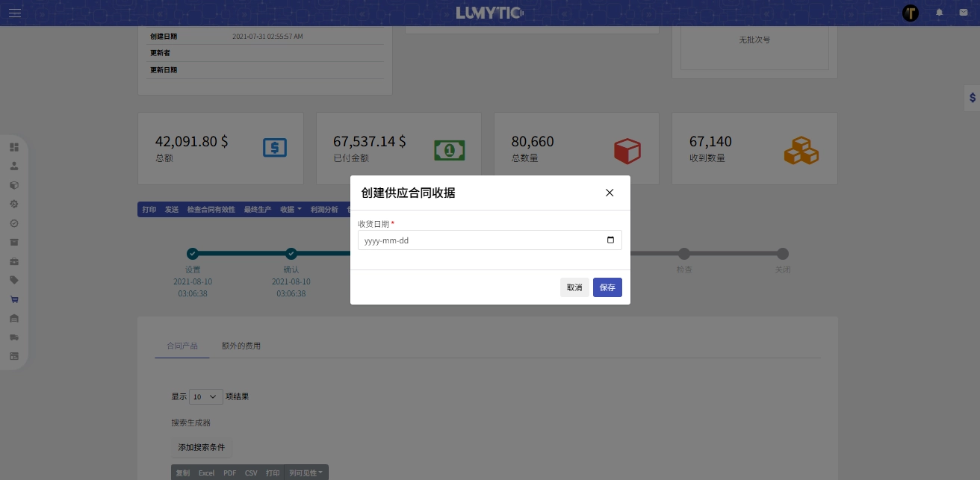
Task: Expand the 列可见性 column visibility dropdown
Action: [x=306, y=473]
